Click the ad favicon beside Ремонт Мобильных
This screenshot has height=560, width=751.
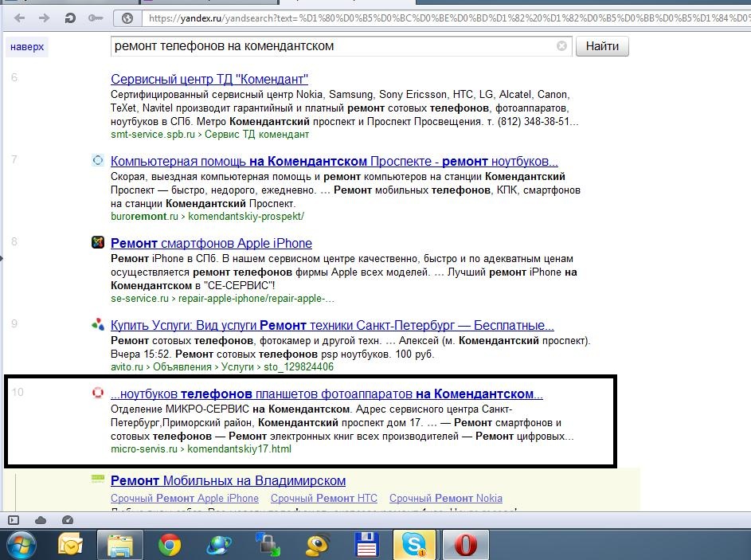[x=98, y=479]
